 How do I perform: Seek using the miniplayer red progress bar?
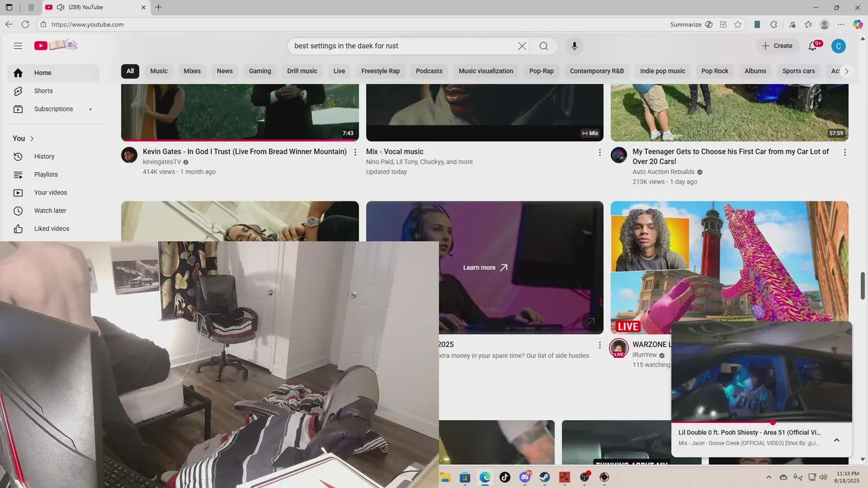coord(762,422)
